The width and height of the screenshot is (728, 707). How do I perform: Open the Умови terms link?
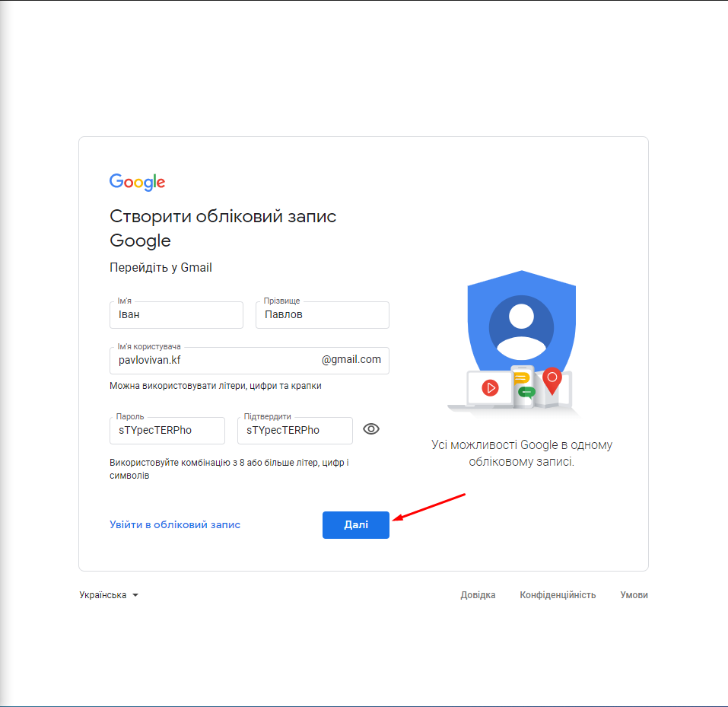point(634,595)
